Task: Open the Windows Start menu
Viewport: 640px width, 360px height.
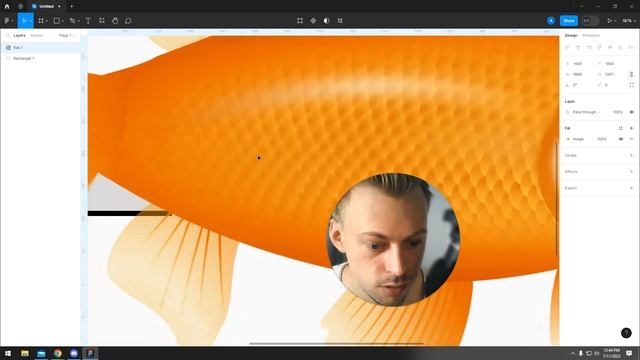Action: coord(8,353)
